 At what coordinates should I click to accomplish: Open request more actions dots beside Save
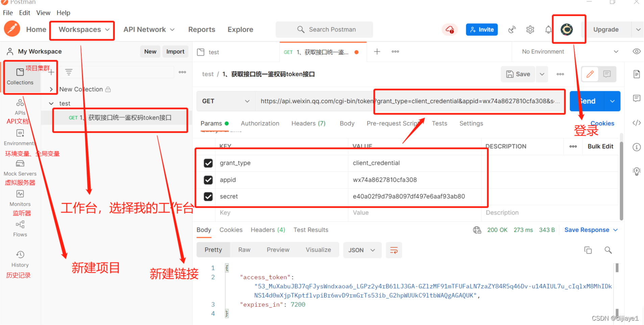(560, 74)
